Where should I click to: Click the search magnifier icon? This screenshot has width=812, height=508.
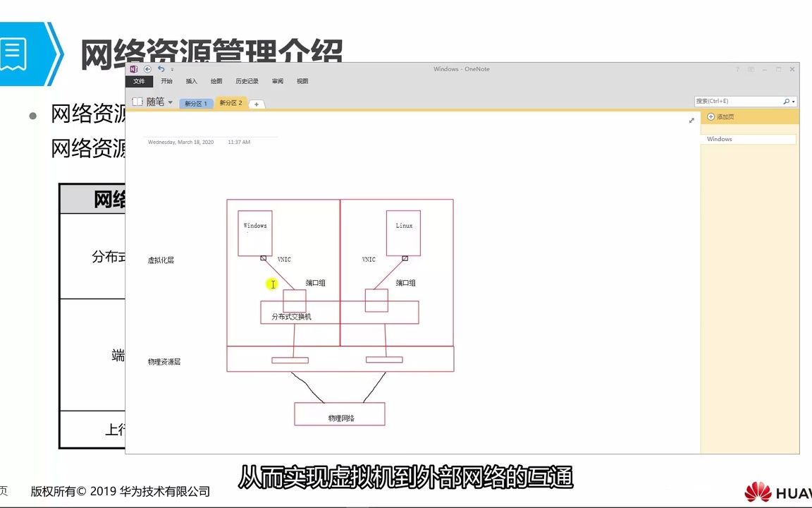(786, 101)
